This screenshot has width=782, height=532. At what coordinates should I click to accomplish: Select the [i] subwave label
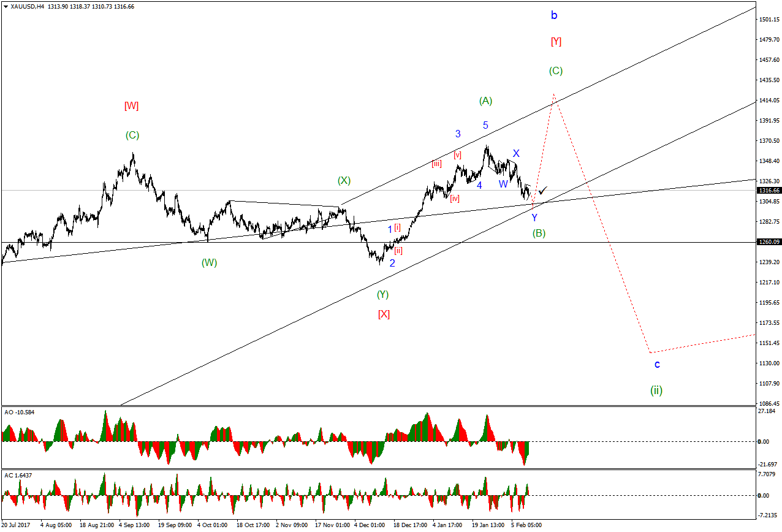click(x=398, y=227)
